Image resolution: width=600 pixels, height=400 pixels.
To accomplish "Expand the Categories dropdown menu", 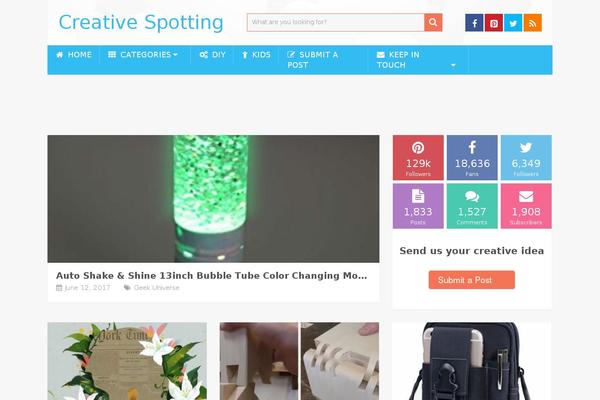I will coord(143,55).
